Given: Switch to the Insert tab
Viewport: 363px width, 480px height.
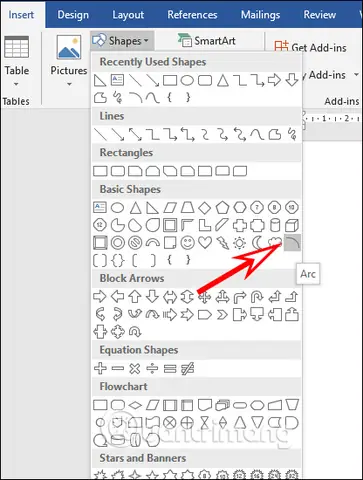Looking at the screenshot, I should [21, 15].
